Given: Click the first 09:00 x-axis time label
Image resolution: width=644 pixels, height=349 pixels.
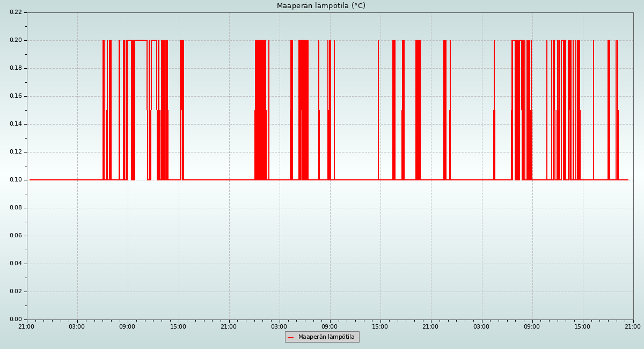Looking at the screenshot, I should click(x=128, y=326).
